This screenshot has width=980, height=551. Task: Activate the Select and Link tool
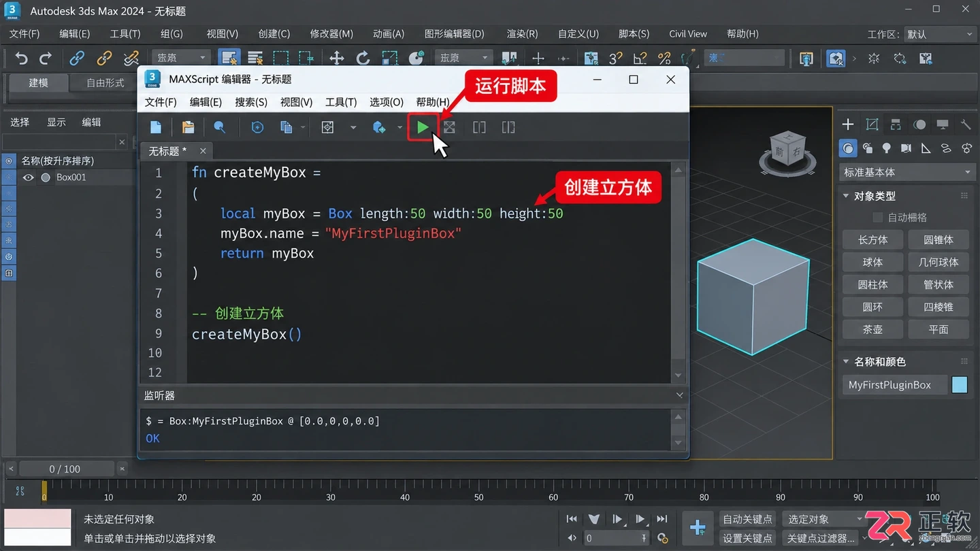tap(77, 59)
